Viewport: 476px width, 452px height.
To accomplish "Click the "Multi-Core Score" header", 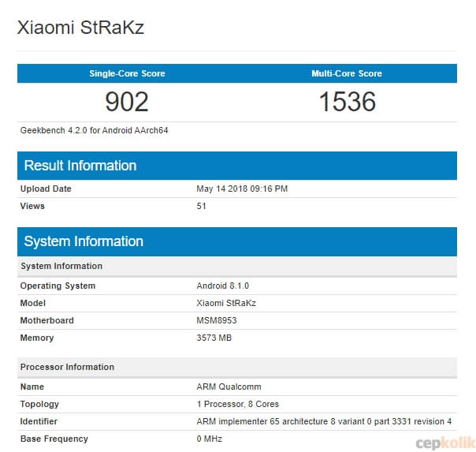I will pos(347,73).
